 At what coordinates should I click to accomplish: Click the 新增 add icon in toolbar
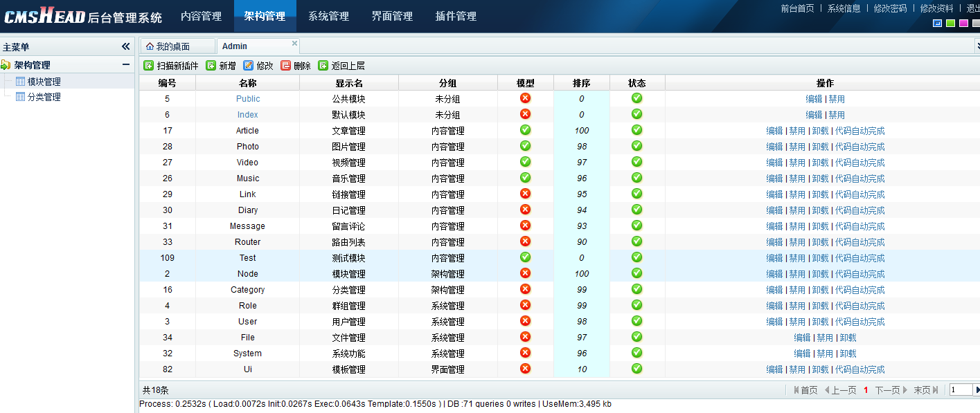click(x=211, y=66)
